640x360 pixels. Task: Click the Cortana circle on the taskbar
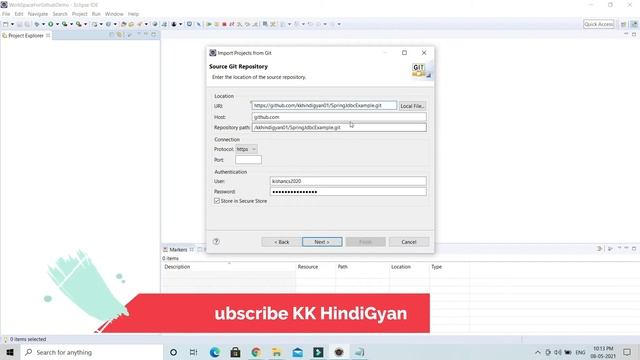pyautogui.click(x=173, y=352)
